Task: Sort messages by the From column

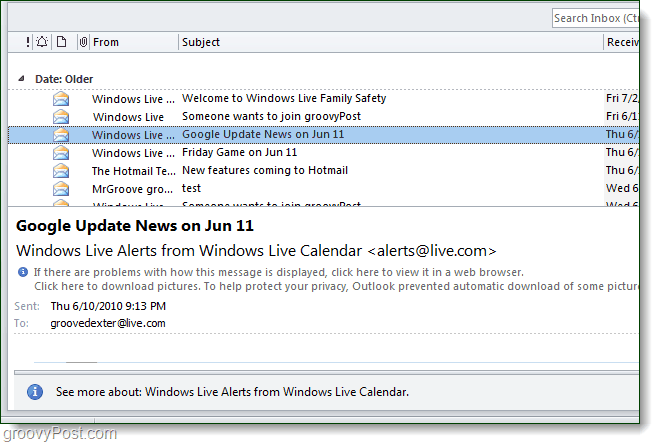Action: coord(106,42)
